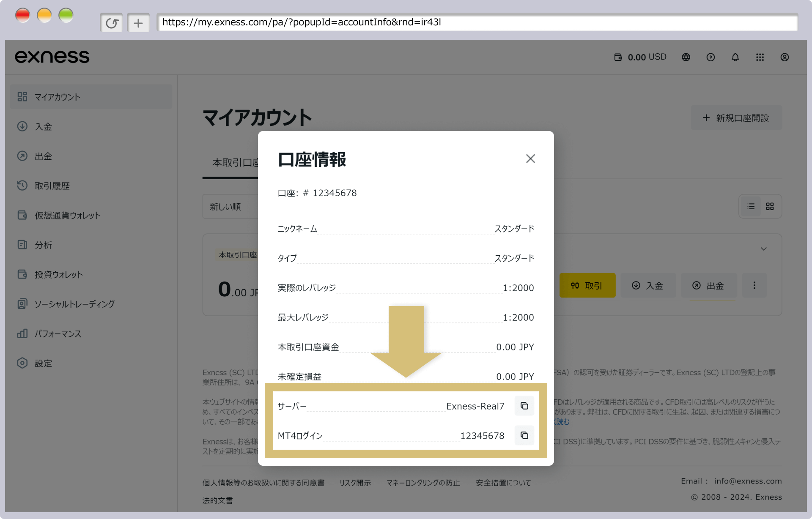
Task: Open the language globe icon
Action: (686, 57)
